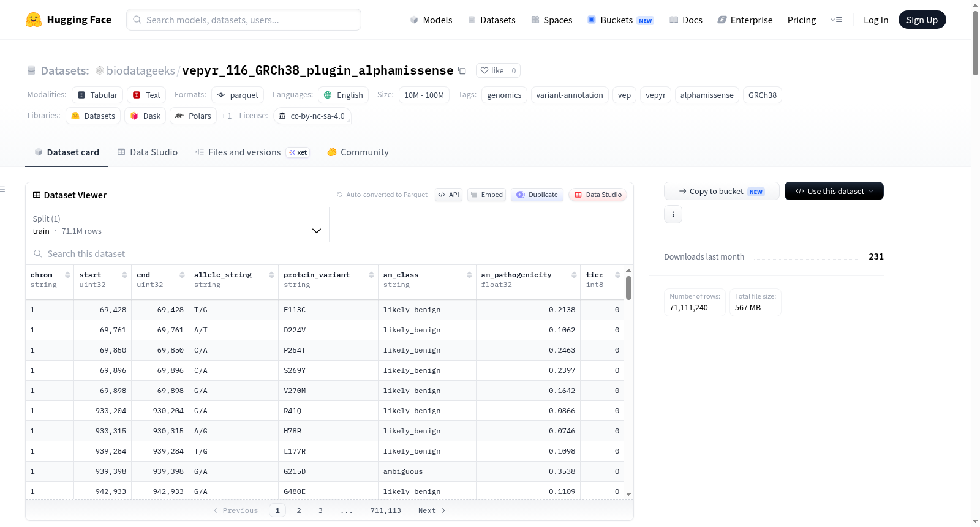The height and width of the screenshot is (527, 980).
Task: Click the like heart button
Action: click(492, 70)
